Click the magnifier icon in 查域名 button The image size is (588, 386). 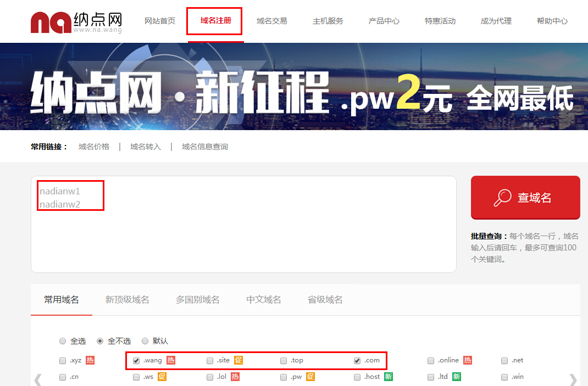click(502, 198)
